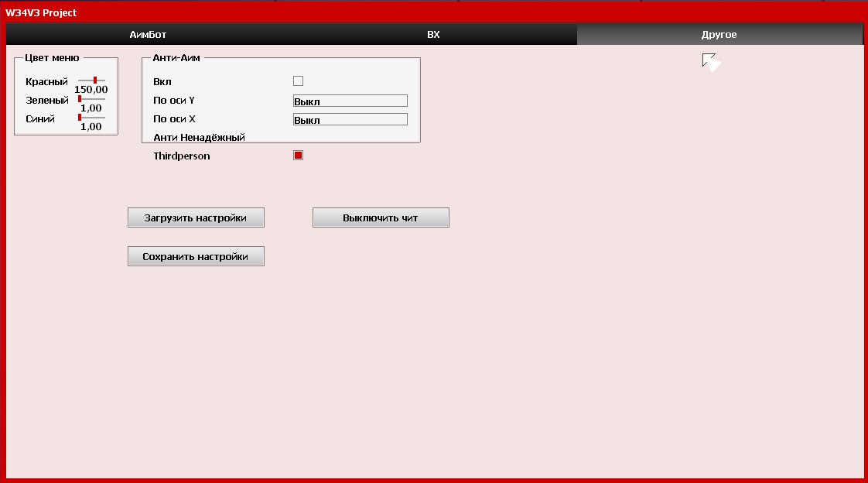
Task: Click the right end of Синий slider track
Action: point(104,118)
